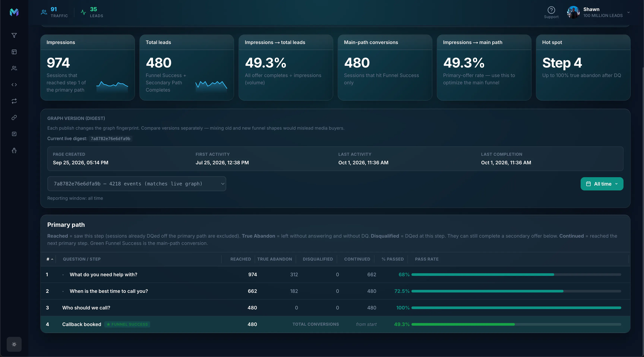This screenshot has height=357, width=644.
Task: Open the repeat arrows sidebar icon
Action: [x=14, y=101]
